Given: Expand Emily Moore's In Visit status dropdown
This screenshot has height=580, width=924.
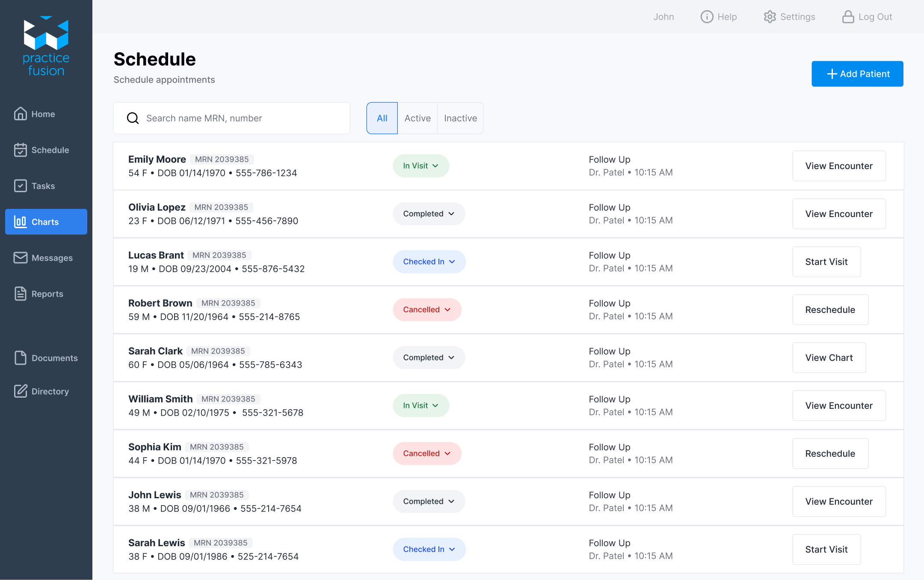Looking at the screenshot, I should coord(421,166).
